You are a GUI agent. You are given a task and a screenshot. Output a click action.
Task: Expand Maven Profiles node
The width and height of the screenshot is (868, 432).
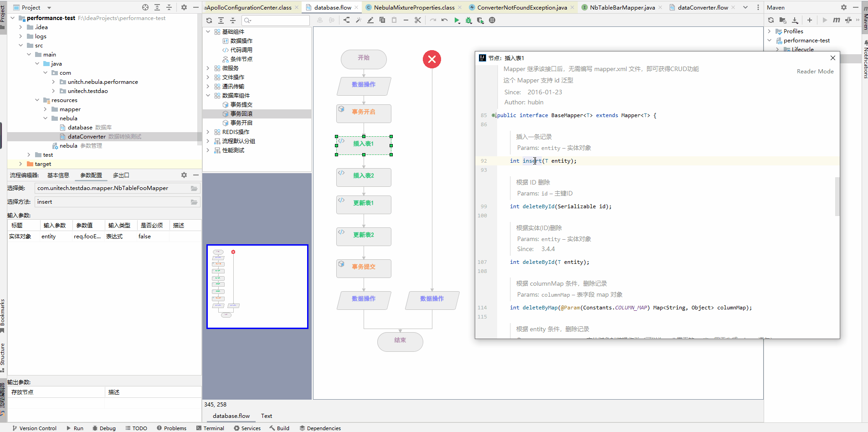tap(770, 31)
